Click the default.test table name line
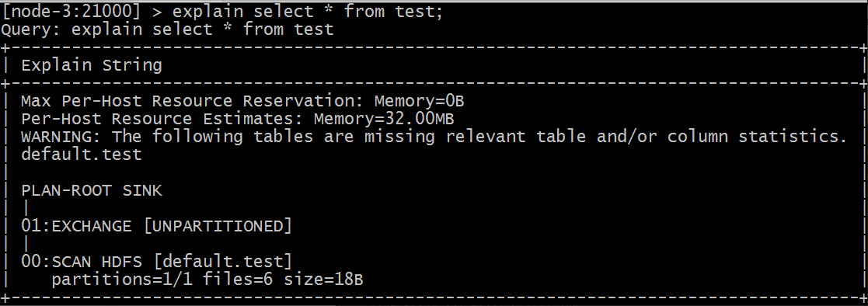868x306 pixels. tap(82, 155)
